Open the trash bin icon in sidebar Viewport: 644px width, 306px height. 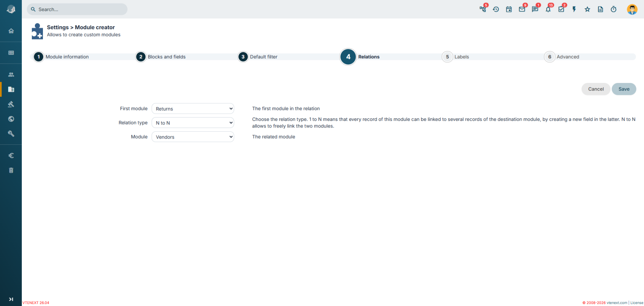coord(11,170)
